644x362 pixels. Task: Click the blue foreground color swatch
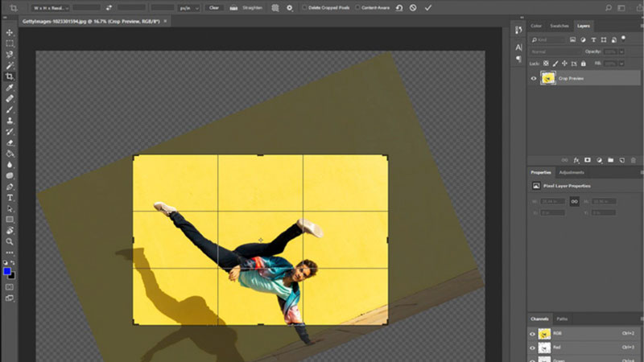pyautogui.click(x=8, y=272)
